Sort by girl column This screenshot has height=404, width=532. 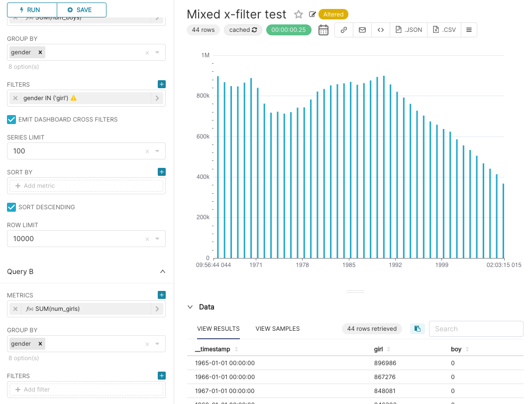382,349
